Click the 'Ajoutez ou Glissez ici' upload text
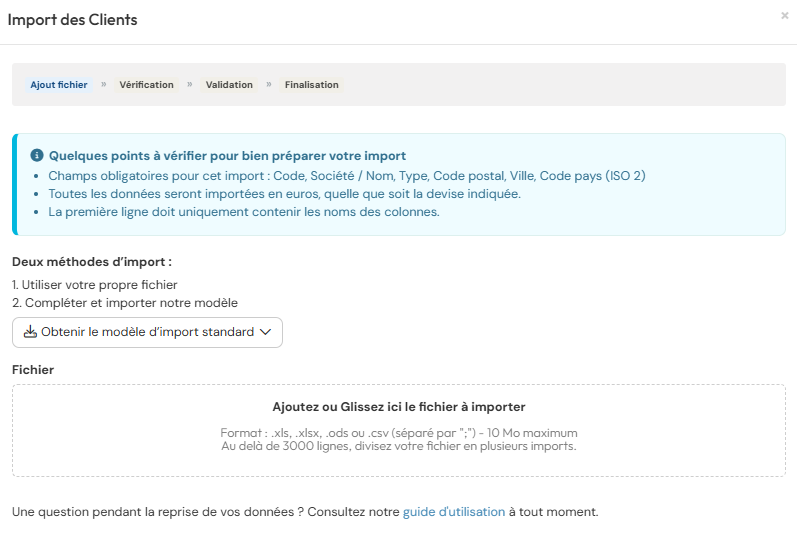The height and width of the screenshot is (552, 797). (x=399, y=407)
